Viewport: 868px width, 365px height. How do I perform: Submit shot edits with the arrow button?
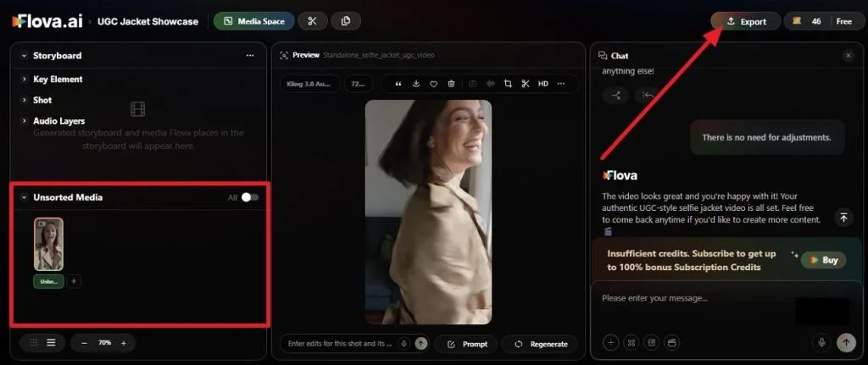421,344
